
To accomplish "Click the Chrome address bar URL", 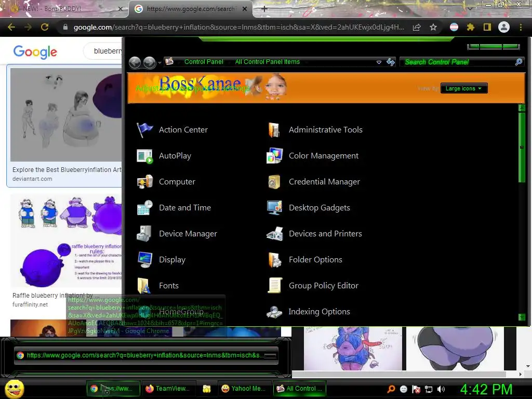I will click(238, 27).
